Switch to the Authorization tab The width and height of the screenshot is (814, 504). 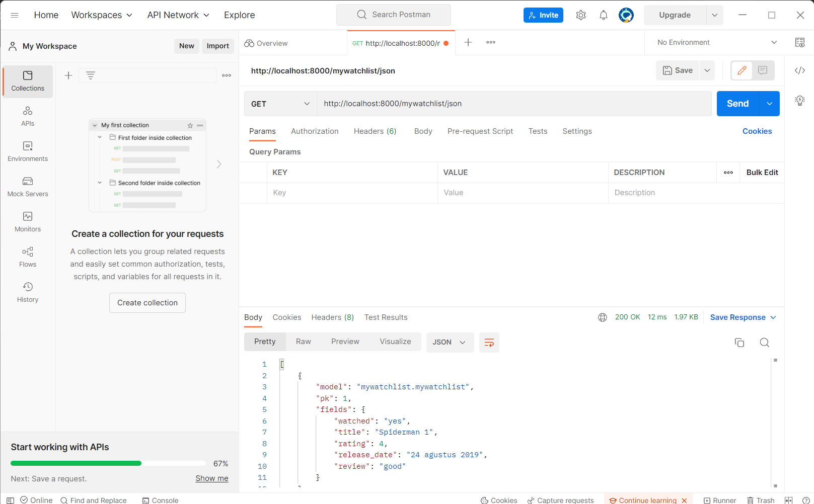314,131
